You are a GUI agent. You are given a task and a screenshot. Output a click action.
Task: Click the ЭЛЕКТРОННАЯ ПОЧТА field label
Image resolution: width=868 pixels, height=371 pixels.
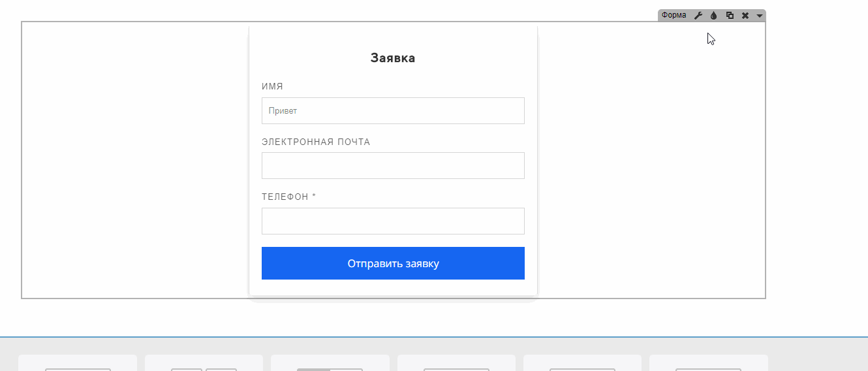(x=316, y=142)
